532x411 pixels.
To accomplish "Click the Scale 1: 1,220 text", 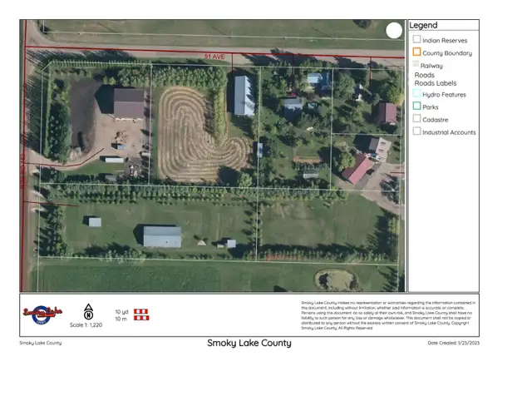I will 86,325.
